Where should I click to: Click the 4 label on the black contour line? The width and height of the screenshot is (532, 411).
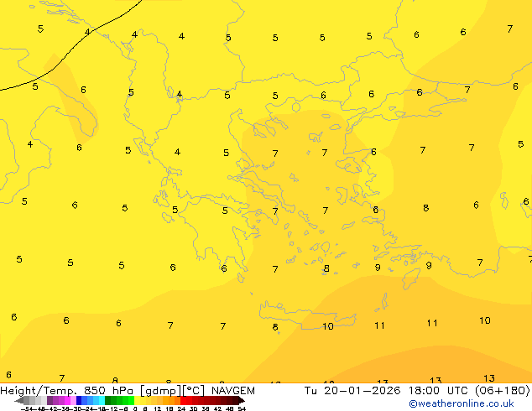[x=87, y=32]
